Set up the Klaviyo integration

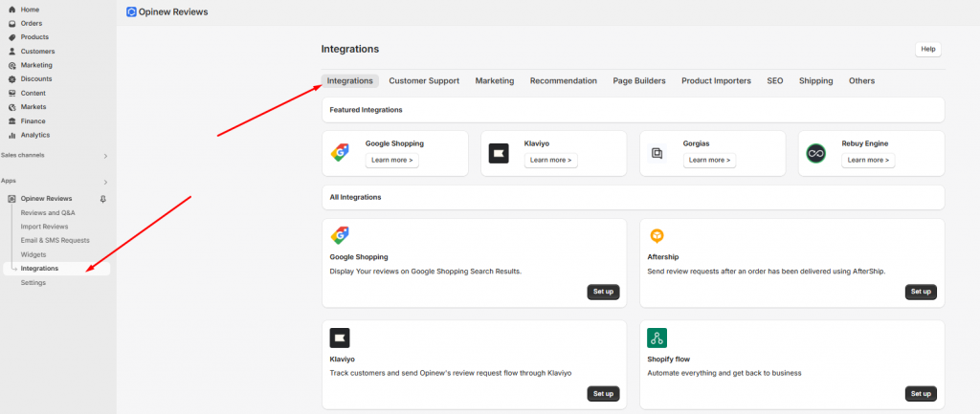pos(603,393)
